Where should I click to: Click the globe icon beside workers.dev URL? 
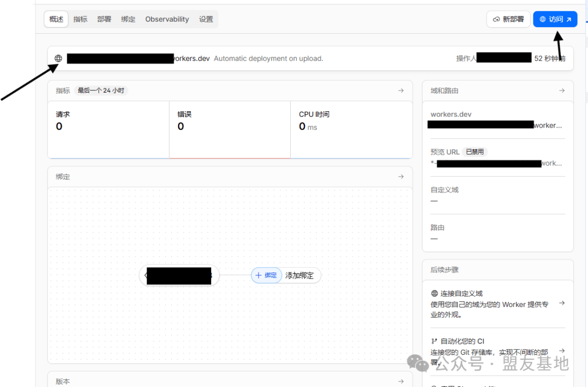point(58,58)
